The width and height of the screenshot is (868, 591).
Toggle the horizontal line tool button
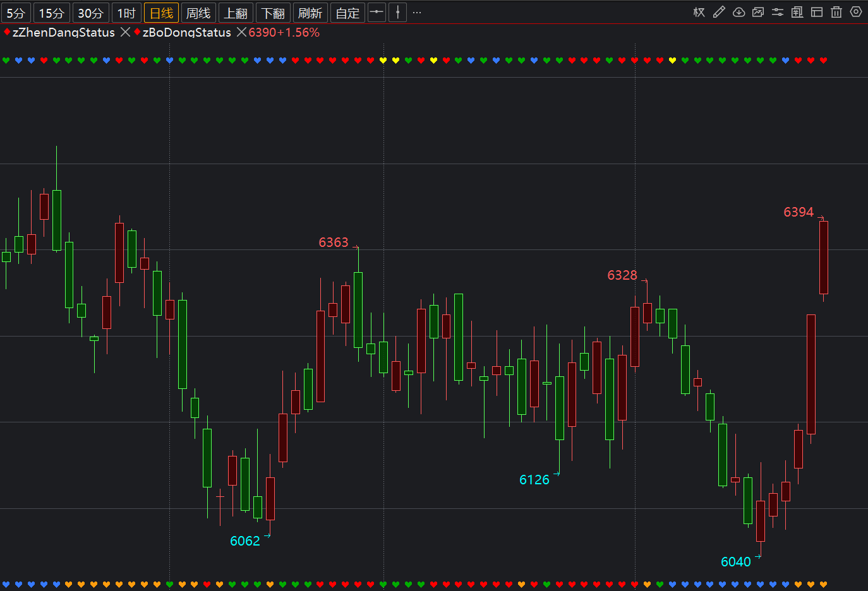click(x=377, y=12)
